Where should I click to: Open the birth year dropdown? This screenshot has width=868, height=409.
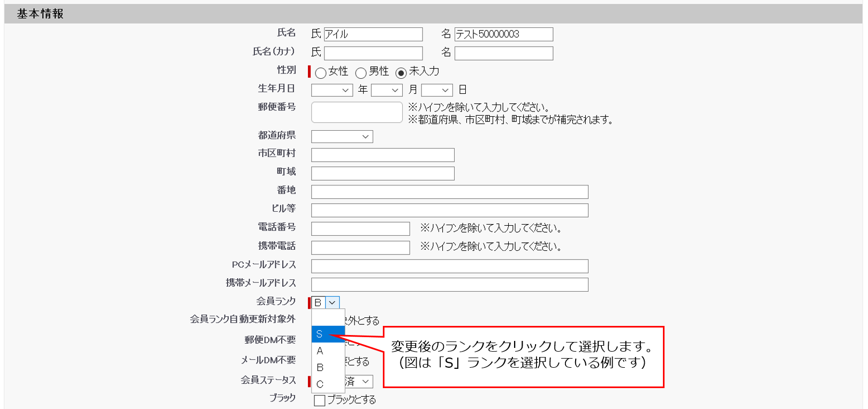332,90
